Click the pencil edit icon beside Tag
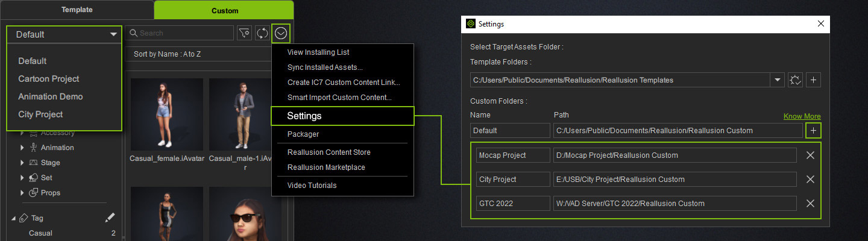 point(110,218)
